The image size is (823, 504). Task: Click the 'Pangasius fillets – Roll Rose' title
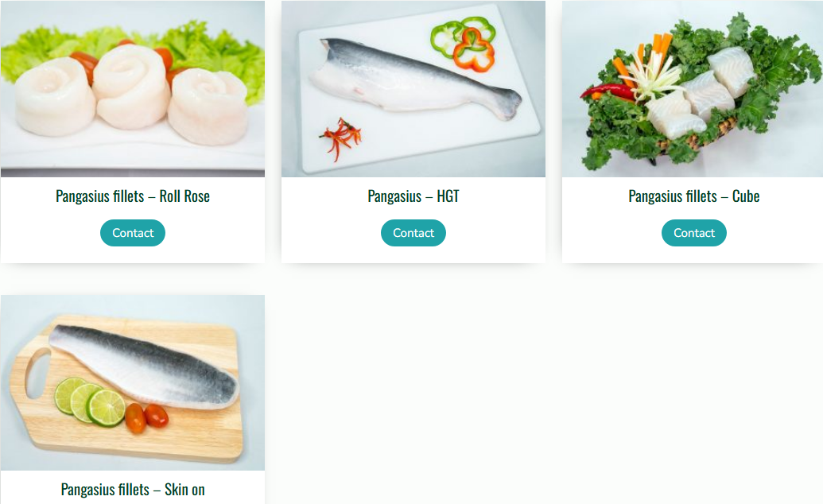133,196
